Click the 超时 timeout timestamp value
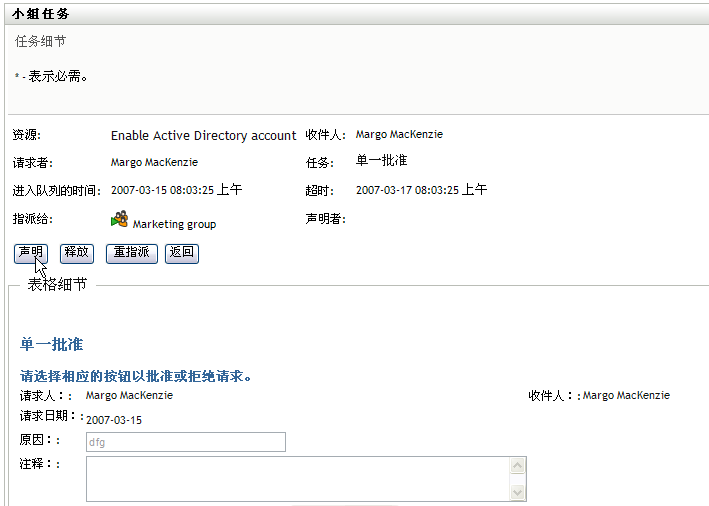 point(421,189)
